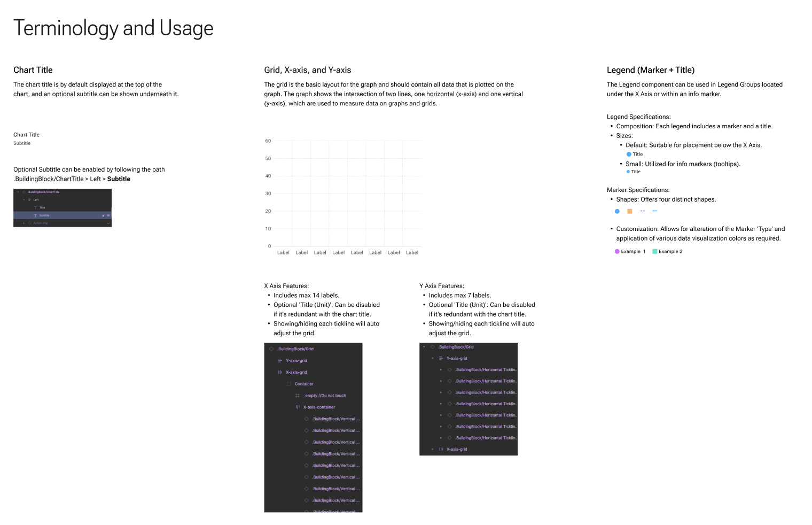Click the text icon beside Subtitle layer

(35, 215)
